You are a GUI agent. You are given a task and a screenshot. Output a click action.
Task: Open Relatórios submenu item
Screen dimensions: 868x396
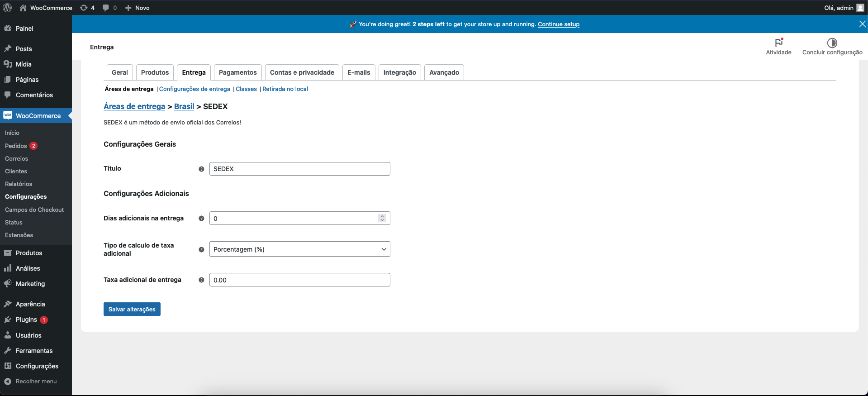coord(19,184)
